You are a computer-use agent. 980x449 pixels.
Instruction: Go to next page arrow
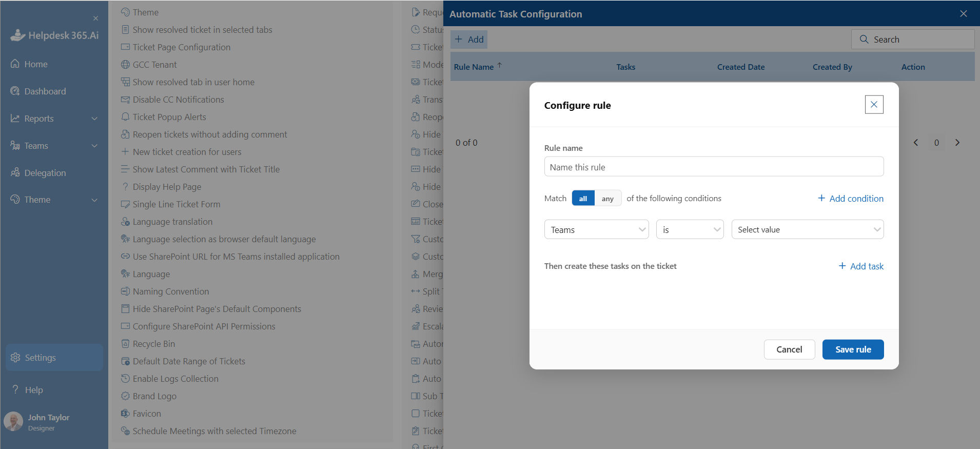[x=957, y=142]
